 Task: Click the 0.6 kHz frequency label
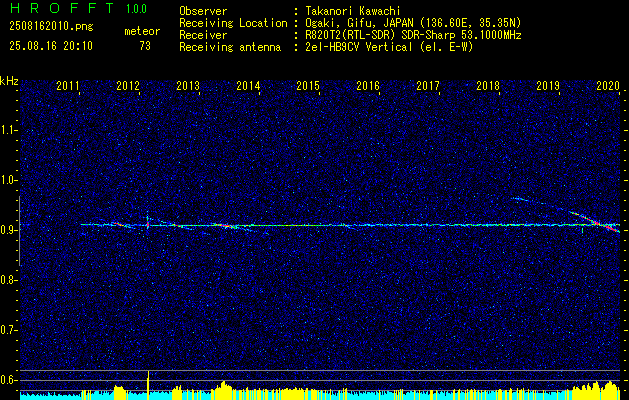tap(9, 380)
